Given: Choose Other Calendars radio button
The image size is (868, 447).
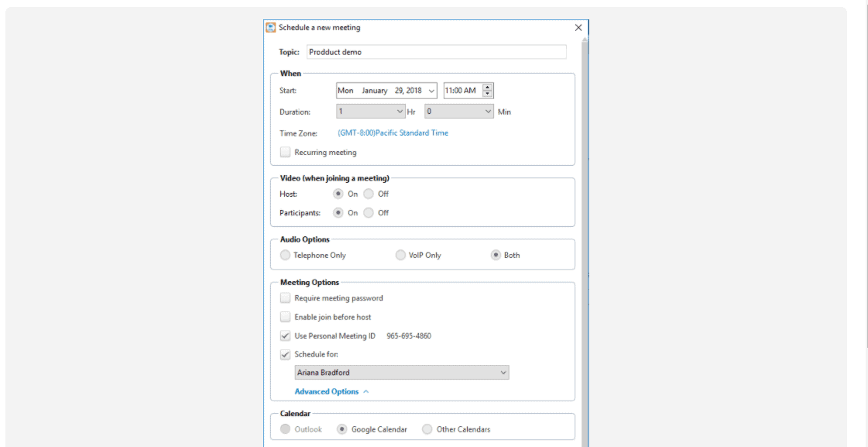Looking at the screenshot, I should pyautogui.click(x=427, y=429).
